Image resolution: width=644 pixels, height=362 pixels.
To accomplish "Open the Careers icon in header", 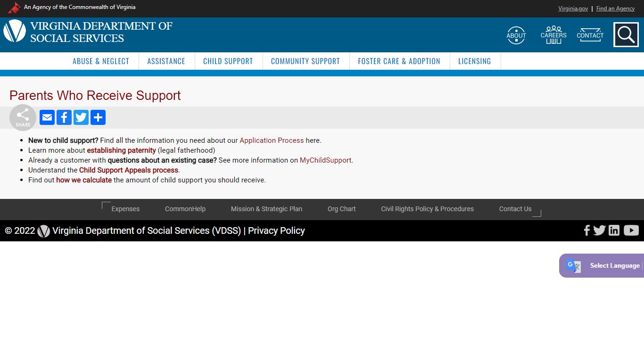I will [x=553, y=35].
